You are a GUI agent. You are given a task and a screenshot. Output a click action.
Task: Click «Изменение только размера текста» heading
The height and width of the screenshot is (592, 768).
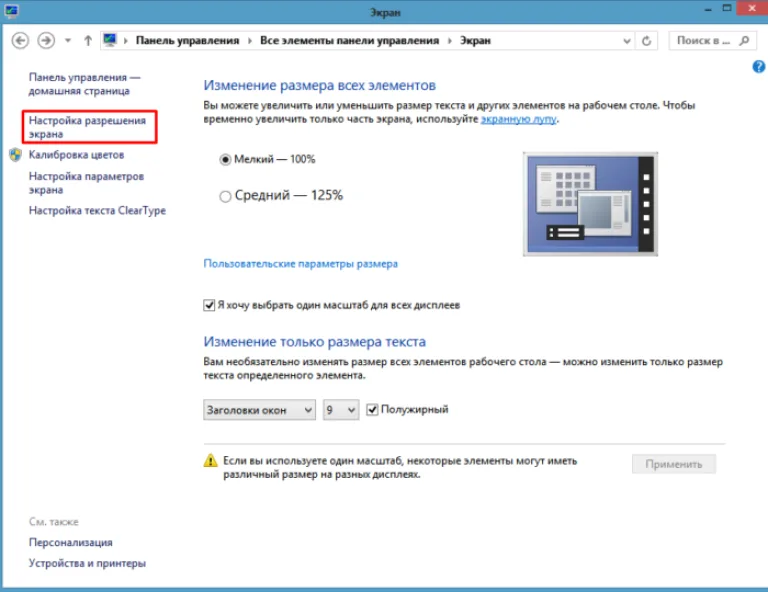click(x=314, y=342)
